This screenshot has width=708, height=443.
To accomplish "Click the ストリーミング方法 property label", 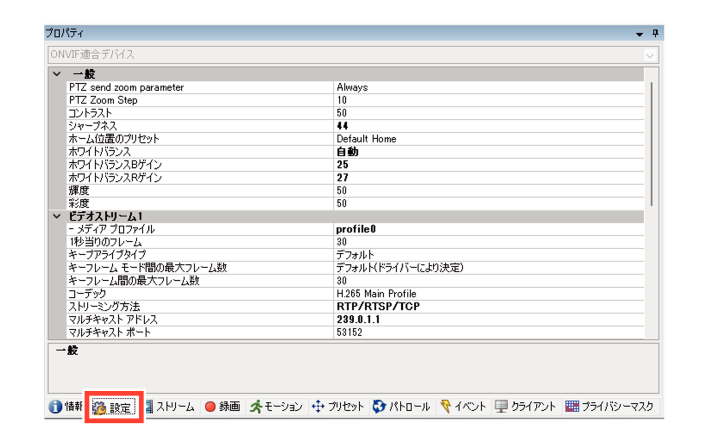I will coord(104,307).
